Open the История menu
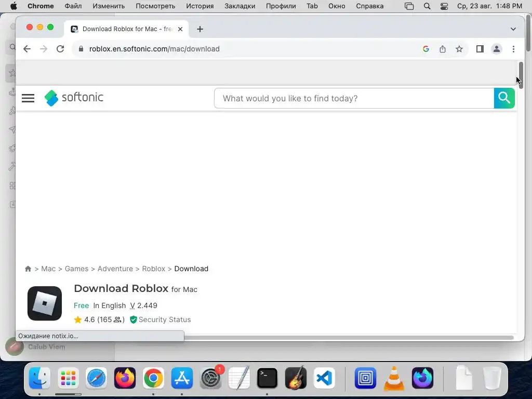The image size is (532, 399). (200, 6)
